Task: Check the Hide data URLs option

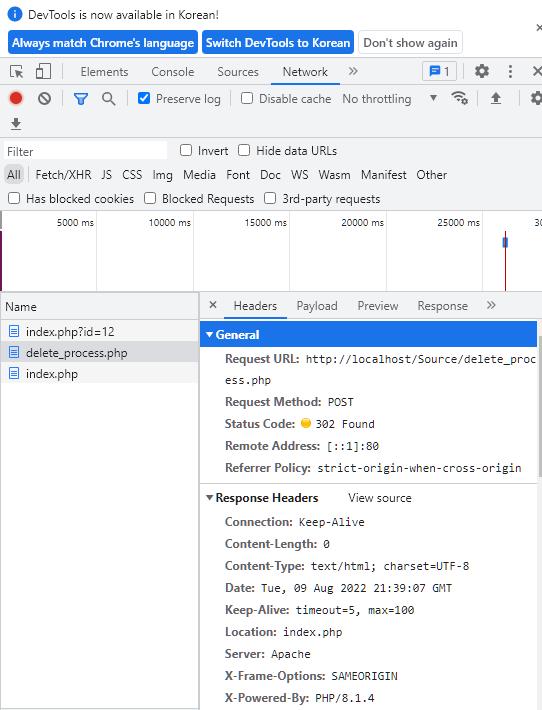Action: pos(244,150)
